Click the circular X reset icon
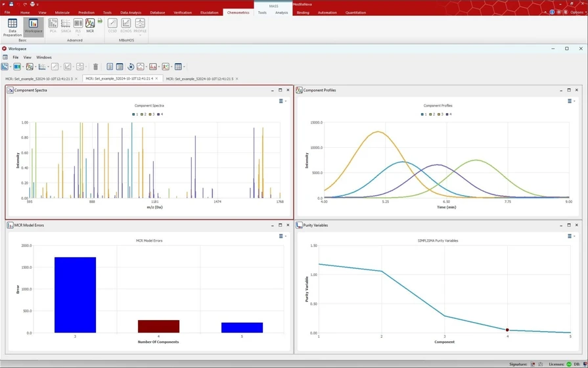The image size is (588, 368). pos(131,67)
